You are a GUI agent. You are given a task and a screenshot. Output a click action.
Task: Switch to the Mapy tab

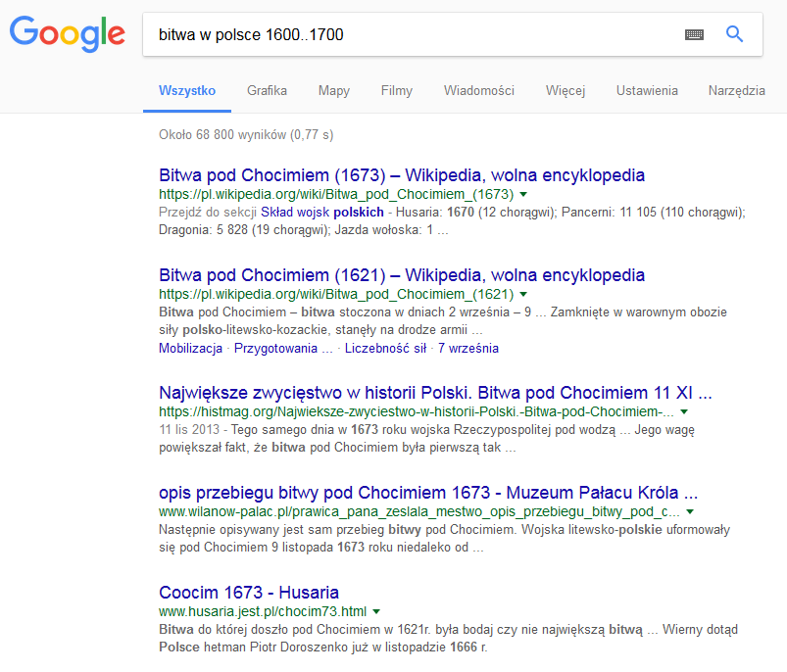(x=334, y=91)
